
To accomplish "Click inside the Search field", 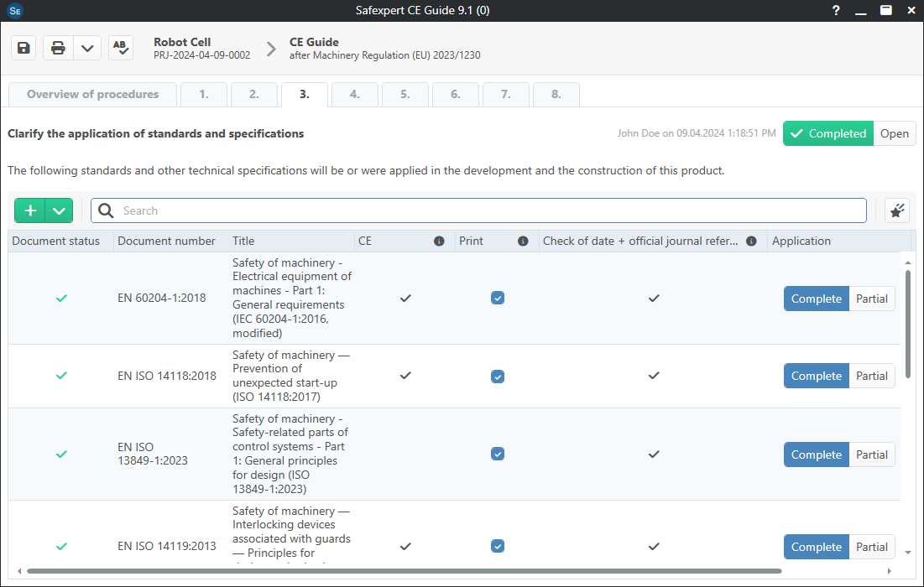I will point(478,210).
